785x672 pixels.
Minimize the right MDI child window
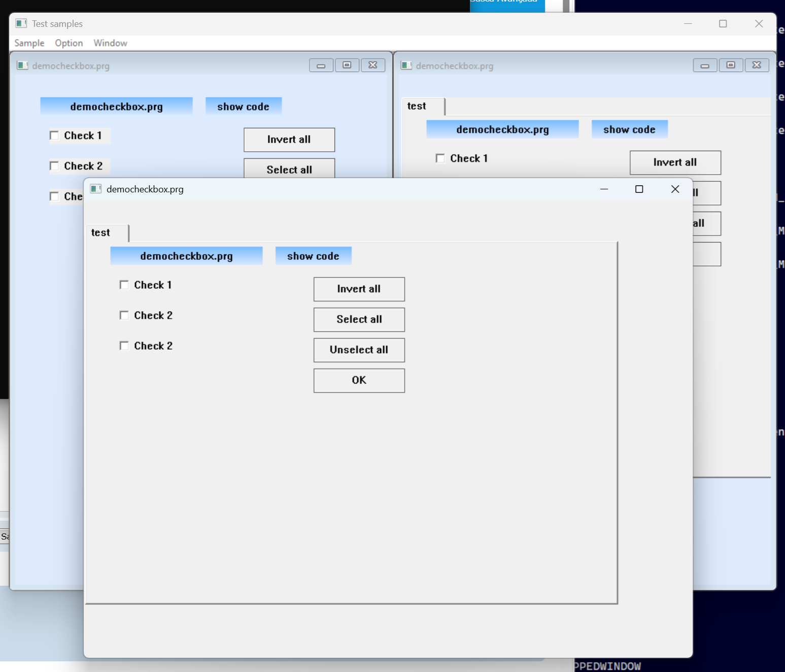tap(705, 65)
